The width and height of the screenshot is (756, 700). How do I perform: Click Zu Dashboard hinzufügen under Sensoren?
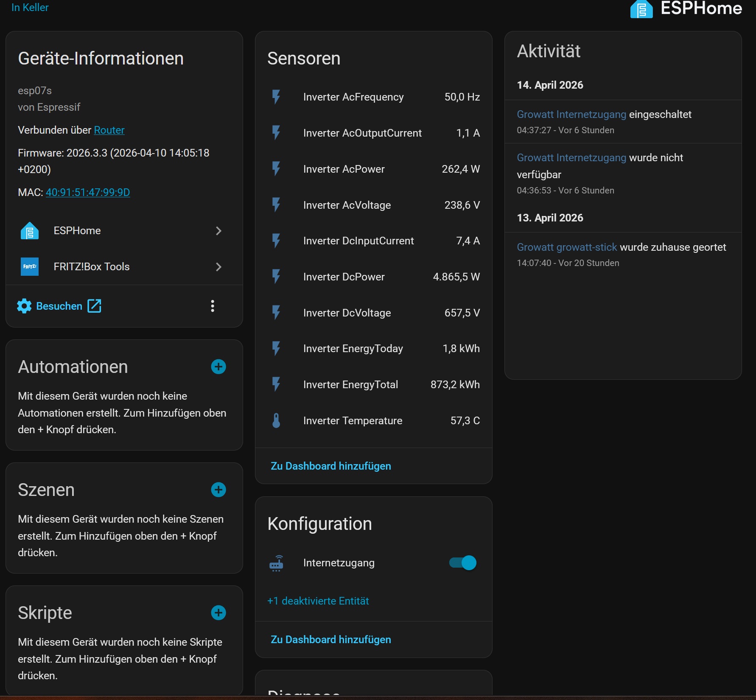[331, 466]
